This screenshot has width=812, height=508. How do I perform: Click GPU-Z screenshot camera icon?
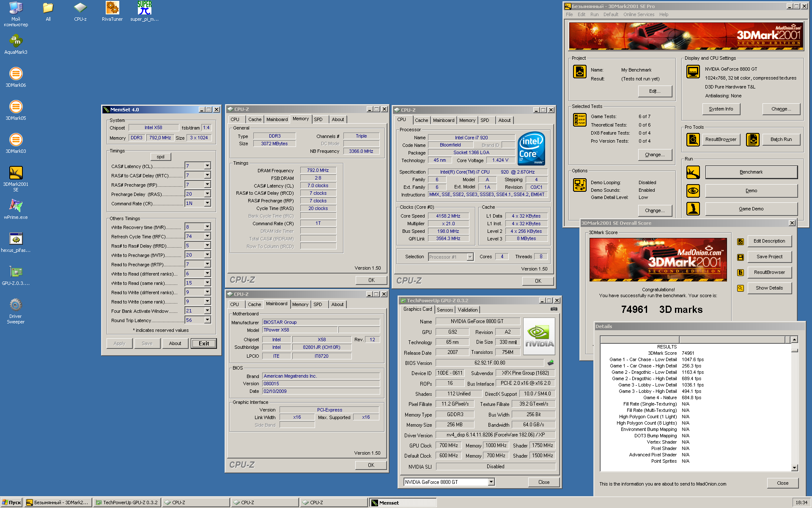tap(554, 309)
